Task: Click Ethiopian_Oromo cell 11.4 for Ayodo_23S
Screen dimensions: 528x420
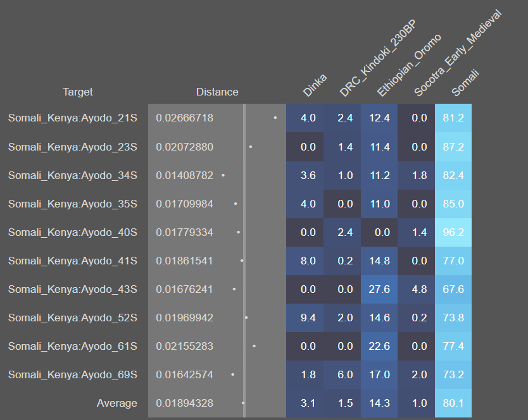Action: (379, 147)
